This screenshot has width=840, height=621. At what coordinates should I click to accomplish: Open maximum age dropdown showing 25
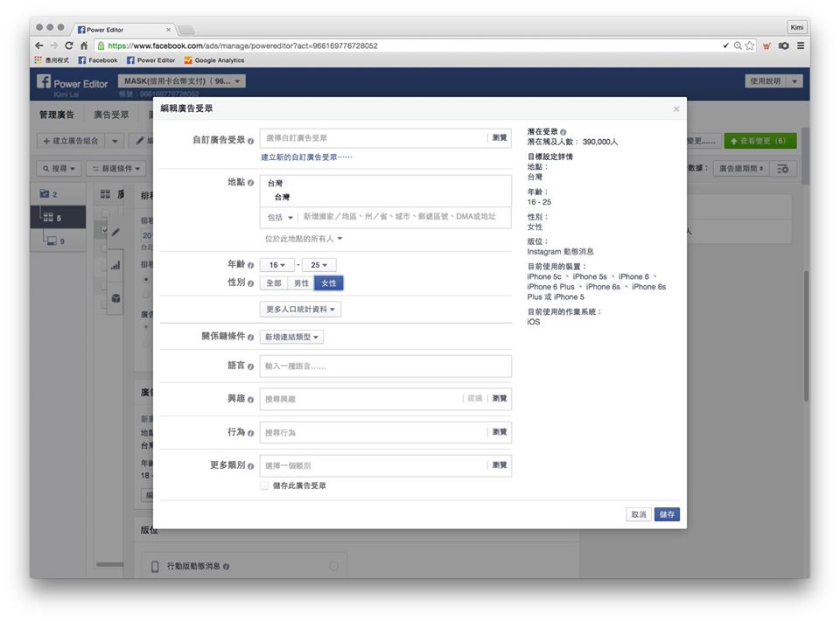tap(318, 265)
